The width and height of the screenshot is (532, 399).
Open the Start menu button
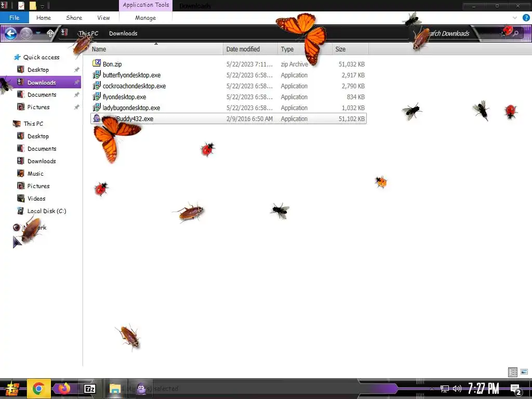coord(11,389)
